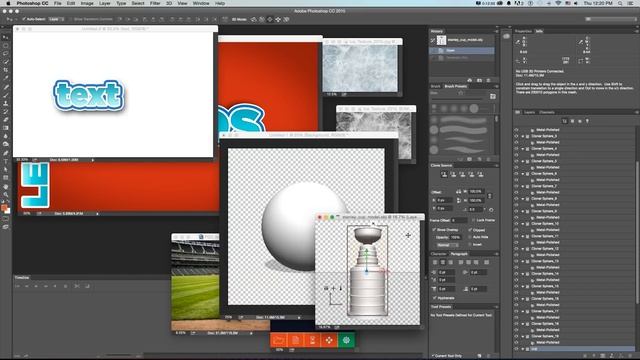Create new snapshot with History camera icon
Viewport: 640px width, 360px height.
[479, 80]
